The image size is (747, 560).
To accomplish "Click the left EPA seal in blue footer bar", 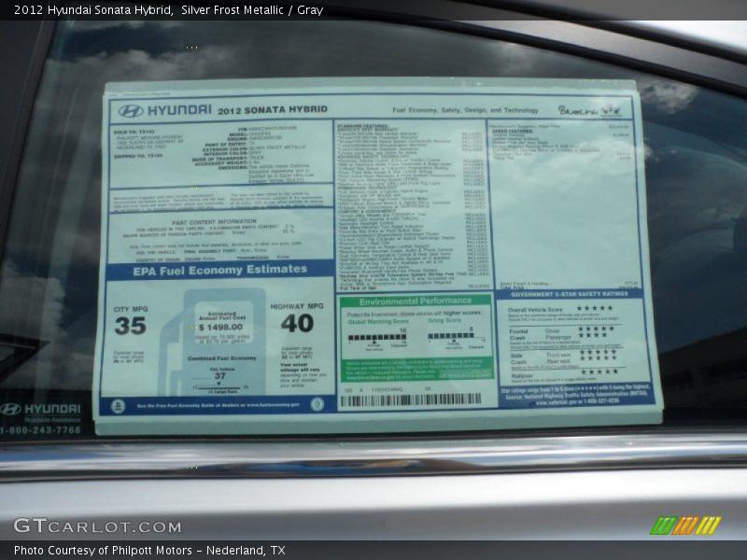I will [118, 406].
